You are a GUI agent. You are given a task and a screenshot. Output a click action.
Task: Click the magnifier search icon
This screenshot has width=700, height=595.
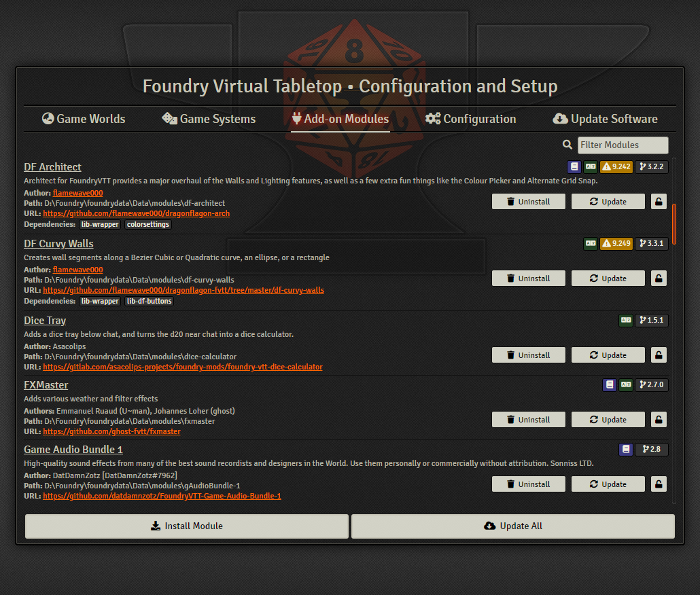point(567,145)
